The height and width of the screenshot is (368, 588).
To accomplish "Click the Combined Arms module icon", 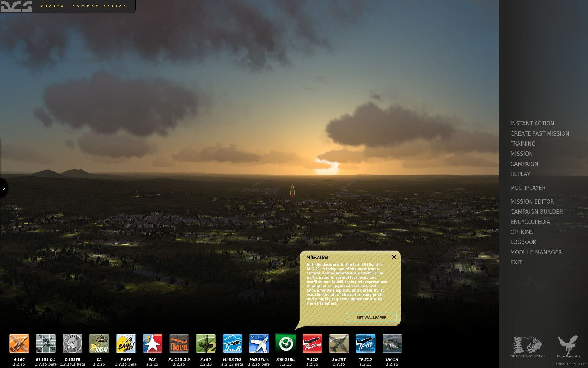I will coord(99,343).
